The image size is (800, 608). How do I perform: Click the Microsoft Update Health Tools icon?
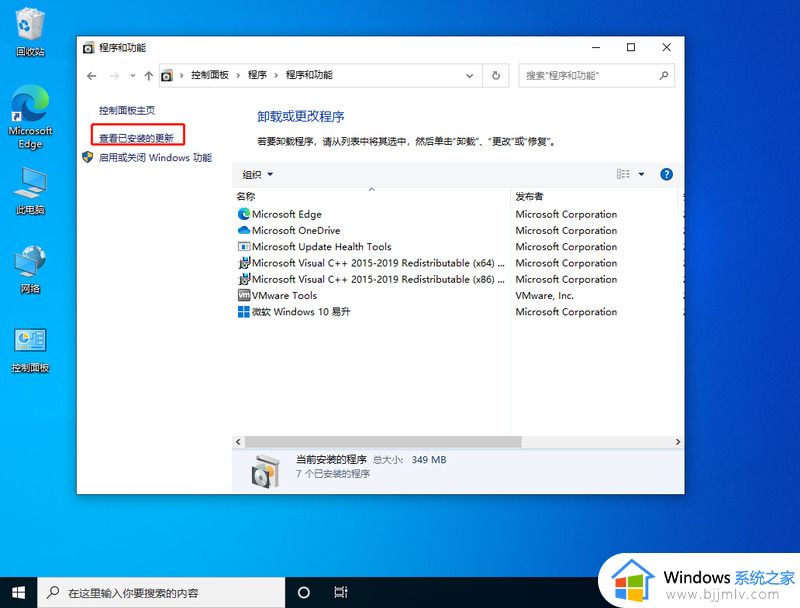pyautogui.click(x=244, y=247)
